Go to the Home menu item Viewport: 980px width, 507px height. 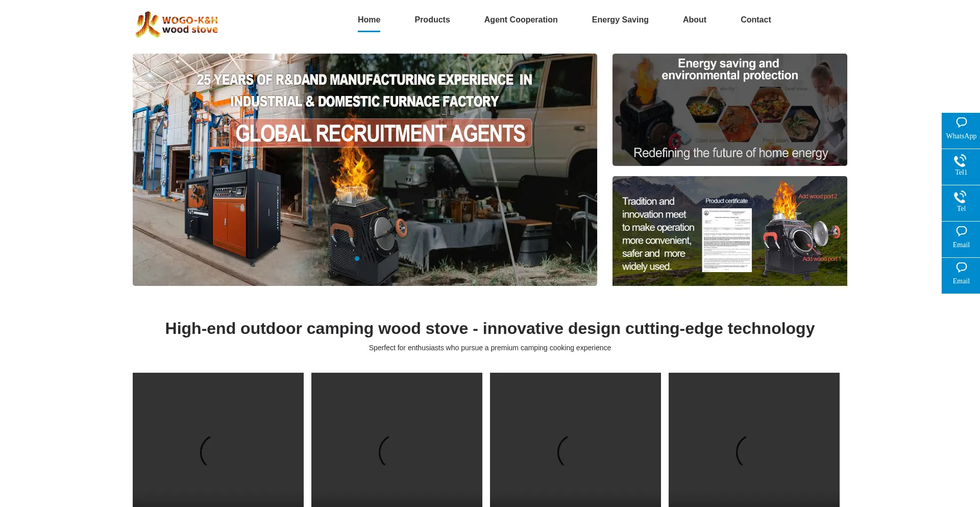coord(369,20)
